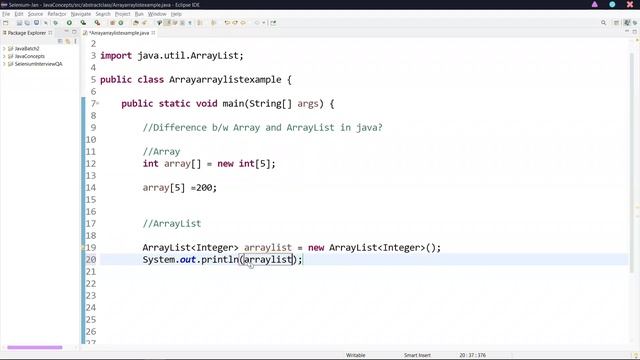Create a new Java class icon
Image resolution: width=640 pixels, height=360 pixels.
tap(121, 23)
